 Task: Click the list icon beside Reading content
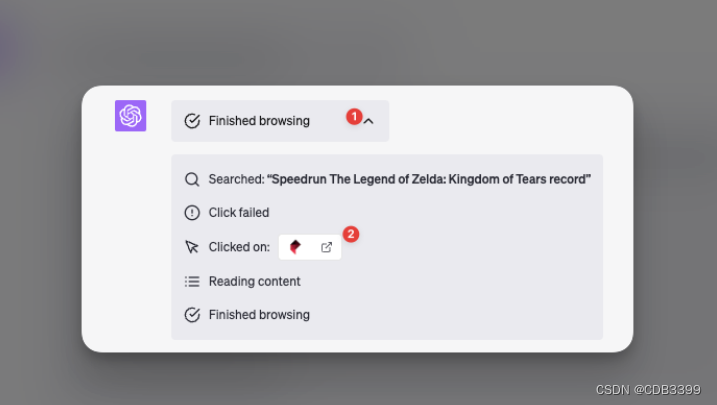pos(192,281)
